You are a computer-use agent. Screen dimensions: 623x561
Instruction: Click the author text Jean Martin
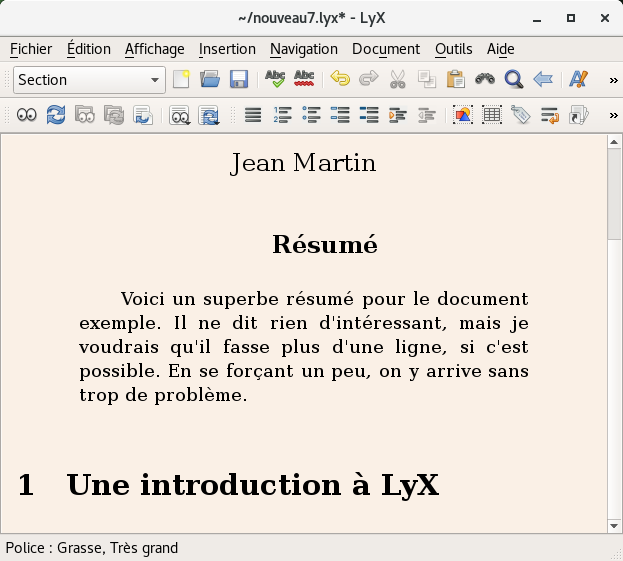pyautogui.click(x=303, y=163)
